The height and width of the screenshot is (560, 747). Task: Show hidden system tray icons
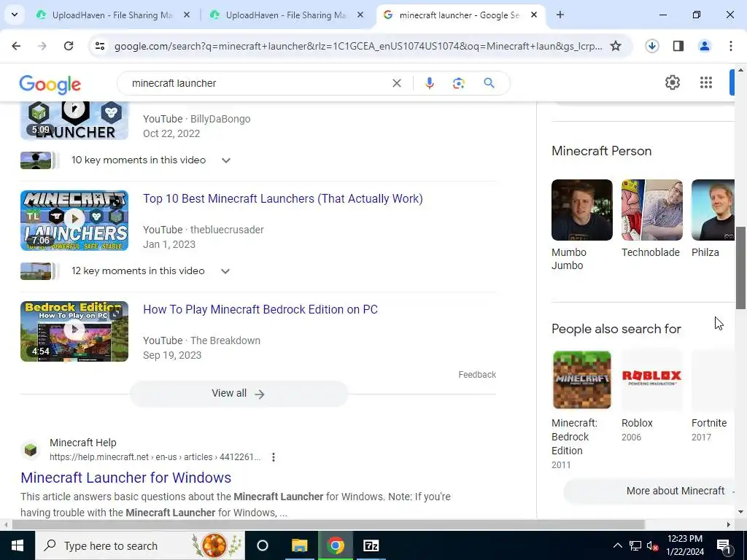617,545
